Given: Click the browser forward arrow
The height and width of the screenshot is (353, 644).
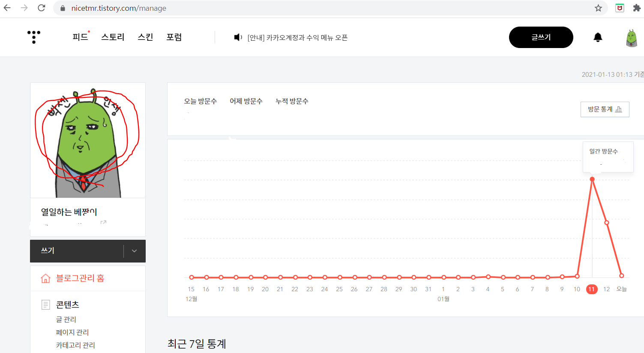Looking at the screenshot, I should click(24, 8).
